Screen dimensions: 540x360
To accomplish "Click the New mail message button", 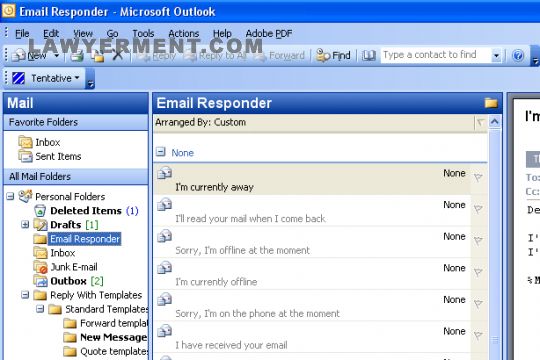I will (29, 55).
